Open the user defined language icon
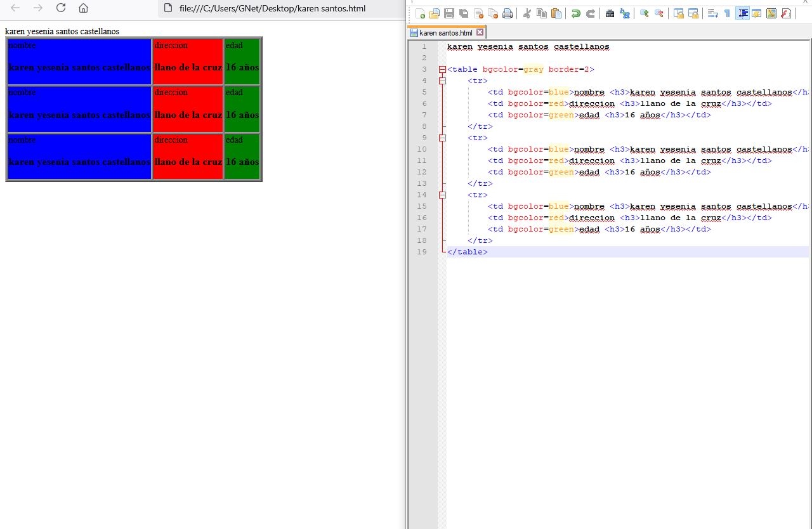812x529 pixels. (757, 13)
